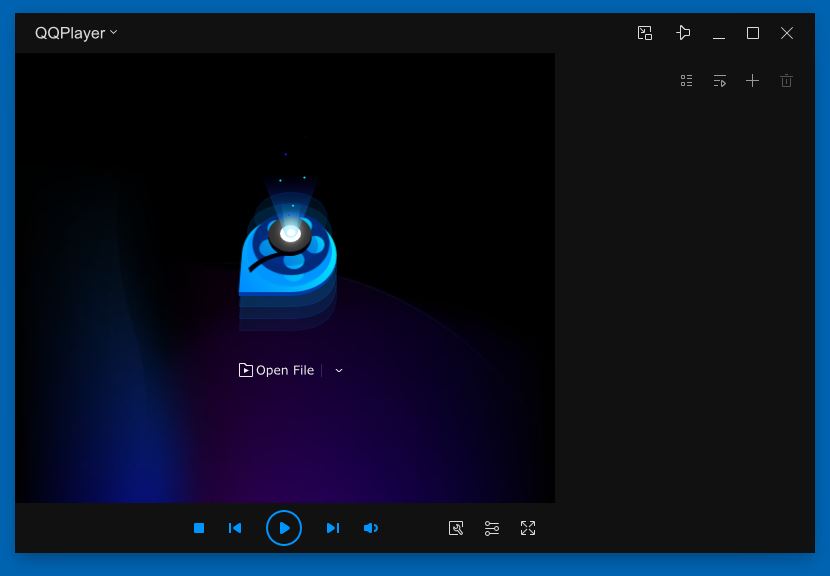Open the video toolbox icon
This screenshot has height=576, width=830.
coord(456,528)
